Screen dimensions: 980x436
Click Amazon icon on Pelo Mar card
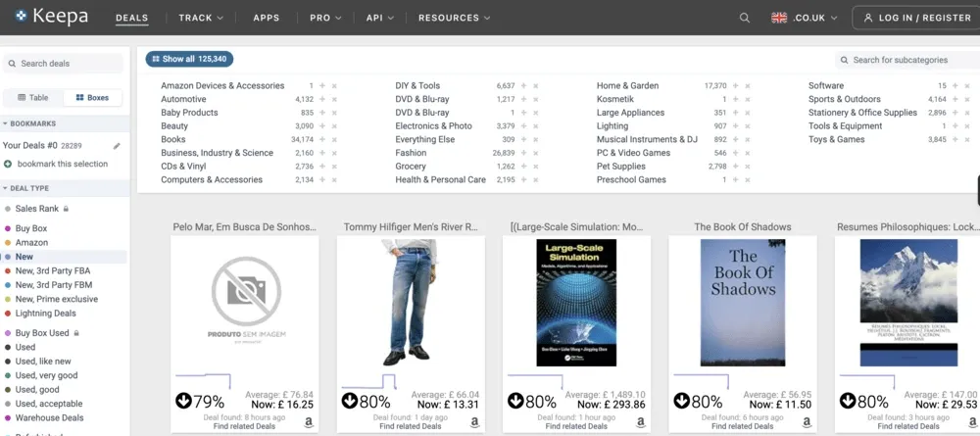click(309, 423)
